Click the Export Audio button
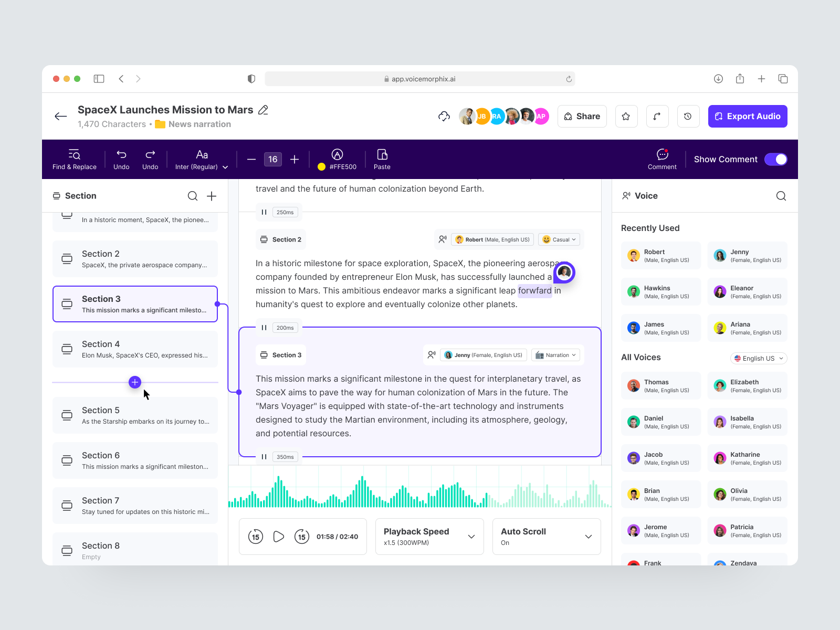This screenshot has height=630, width=840. [748, 116]
